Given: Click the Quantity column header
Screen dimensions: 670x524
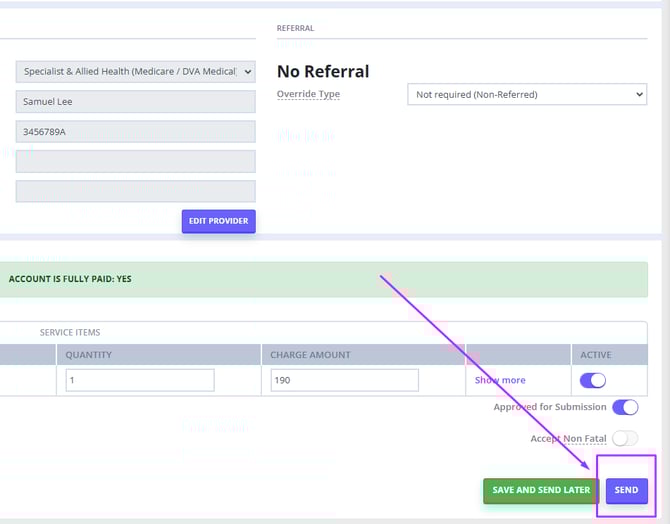Looking at the screenshot, I should click(x=89, y=355).
